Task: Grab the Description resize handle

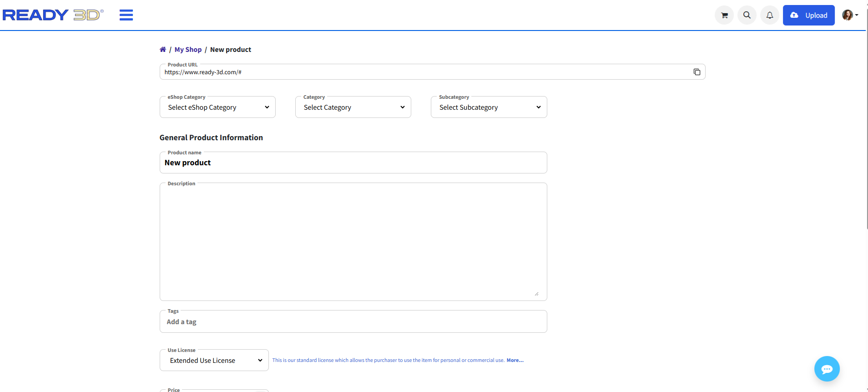Action: tap(537, 294)
